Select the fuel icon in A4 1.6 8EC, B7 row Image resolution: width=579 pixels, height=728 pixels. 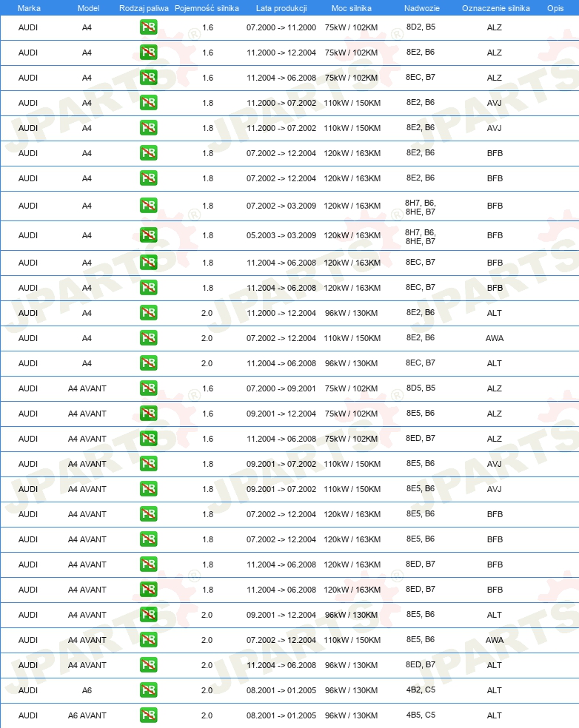click(x=148, y=78)
